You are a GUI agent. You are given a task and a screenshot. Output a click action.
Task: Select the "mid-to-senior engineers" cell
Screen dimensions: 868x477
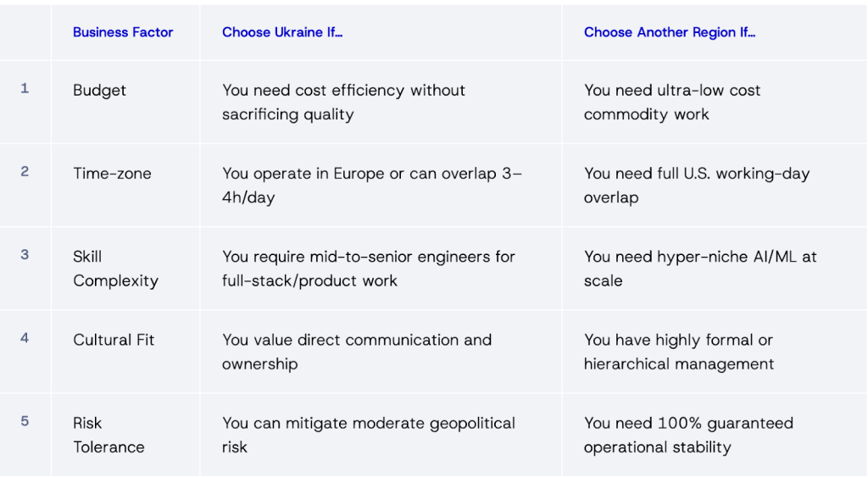point(369,268)
